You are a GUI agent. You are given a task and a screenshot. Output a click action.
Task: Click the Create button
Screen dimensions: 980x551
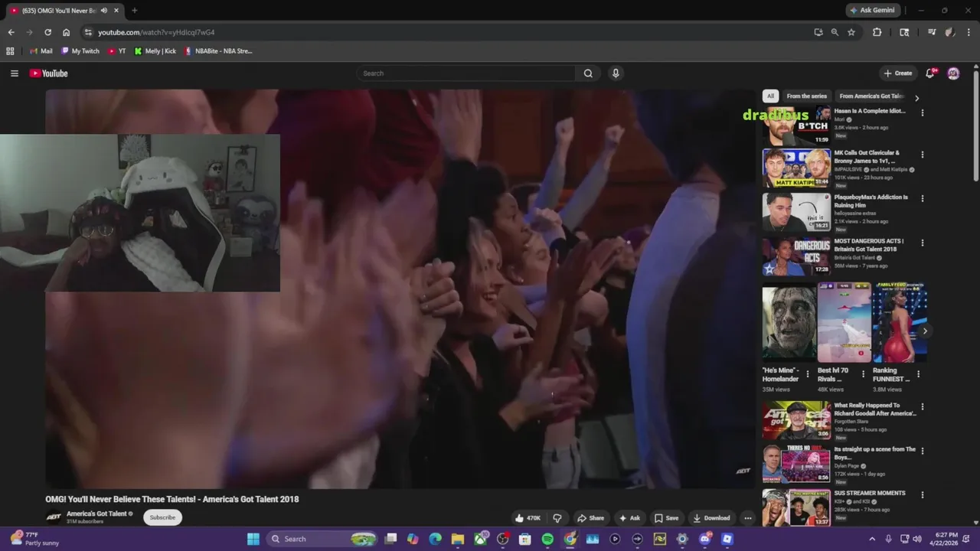[x=898, y=73]
